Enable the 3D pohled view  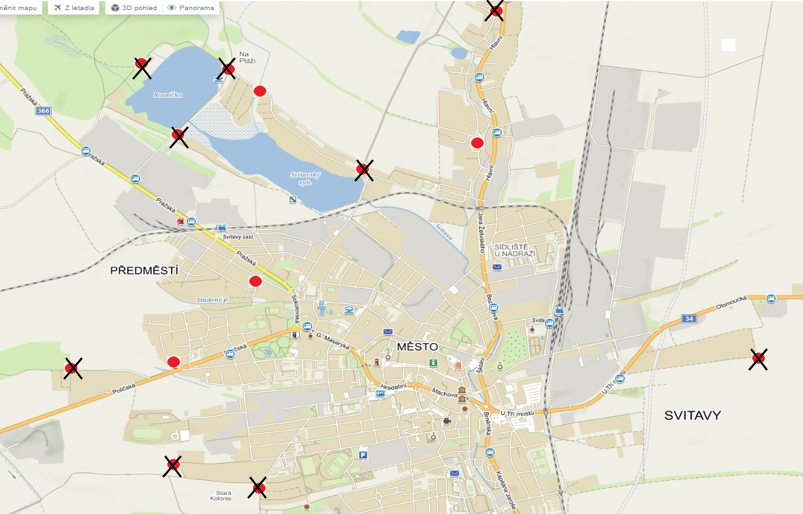click(x=134, y=8)
